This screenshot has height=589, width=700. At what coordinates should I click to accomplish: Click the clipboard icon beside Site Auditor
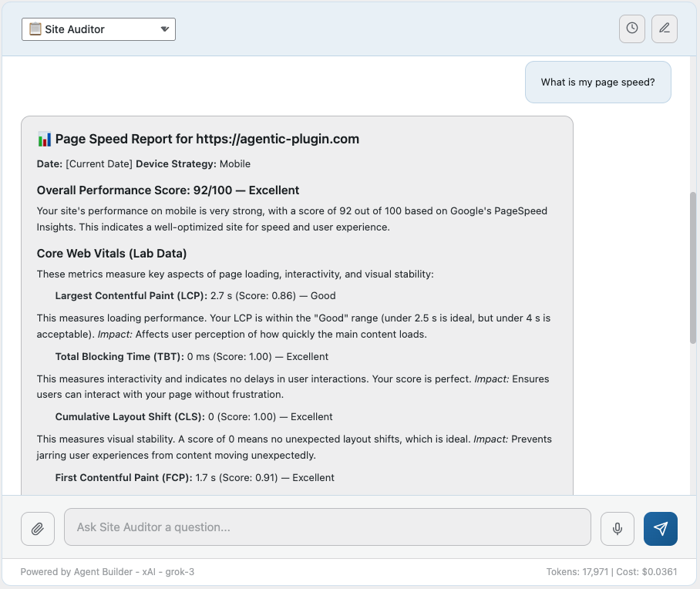coord(35,29)
